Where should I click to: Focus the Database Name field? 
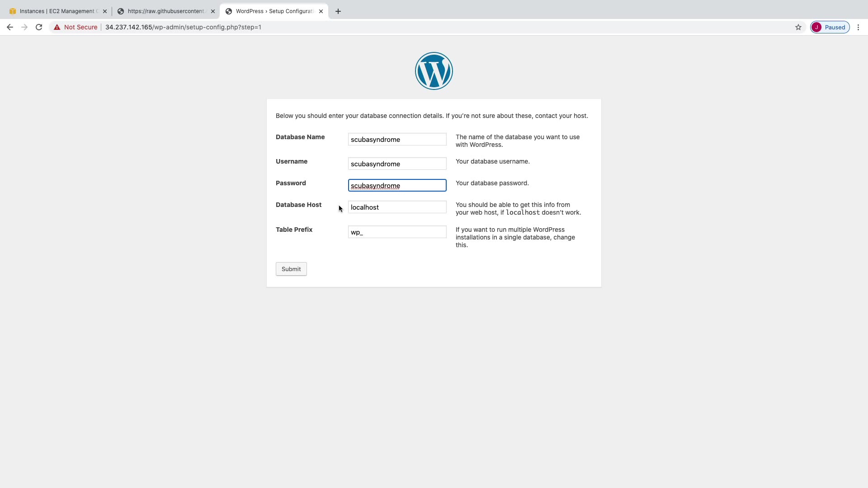(x=397, y=139)
